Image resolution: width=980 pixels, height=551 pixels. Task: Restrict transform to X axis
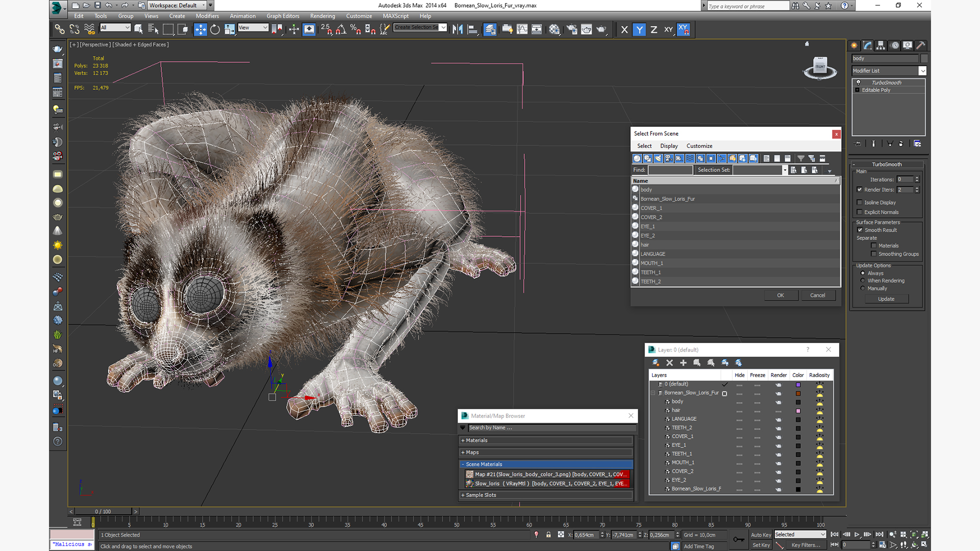(x=624, y=30)
